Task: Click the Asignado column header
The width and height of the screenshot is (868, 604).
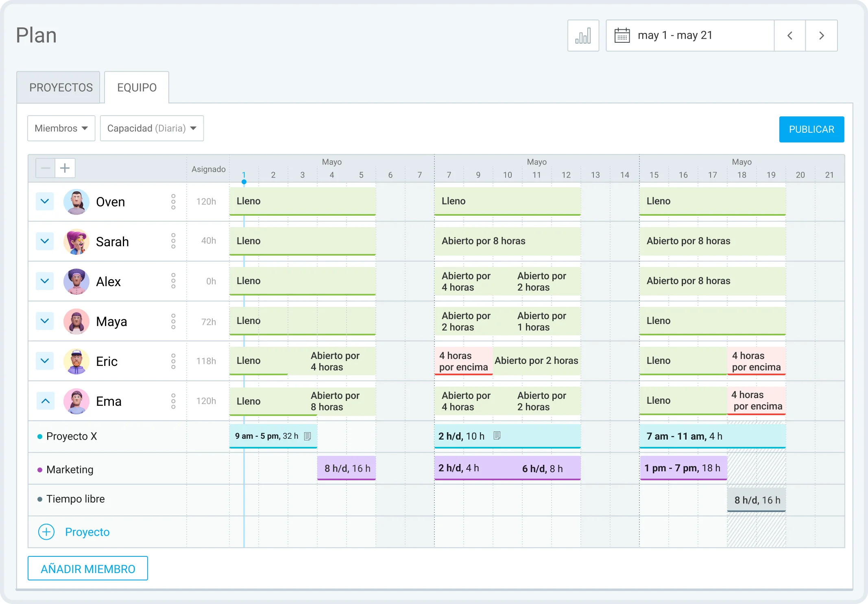Action: (x=209, y=169)
